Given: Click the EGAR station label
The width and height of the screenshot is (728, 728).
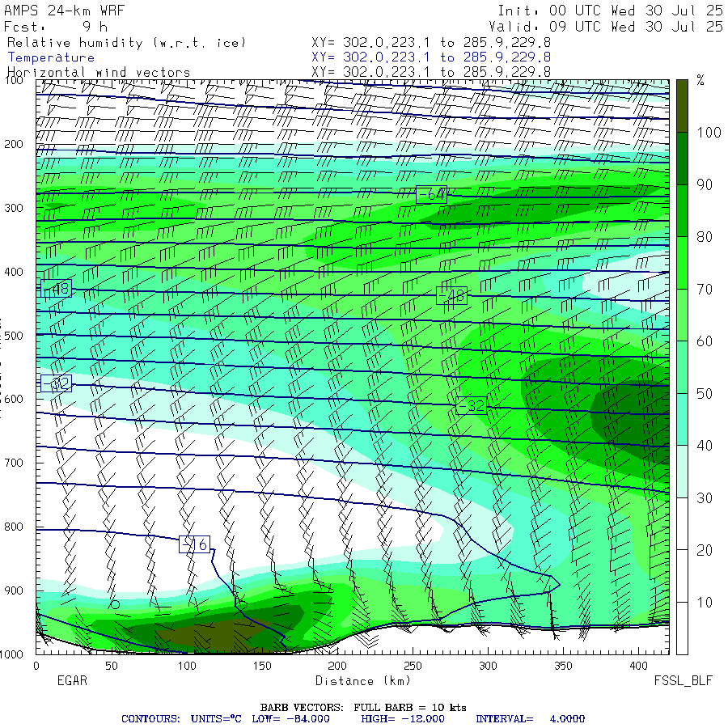Looking at the screenshot, I should tap(72, 680).
